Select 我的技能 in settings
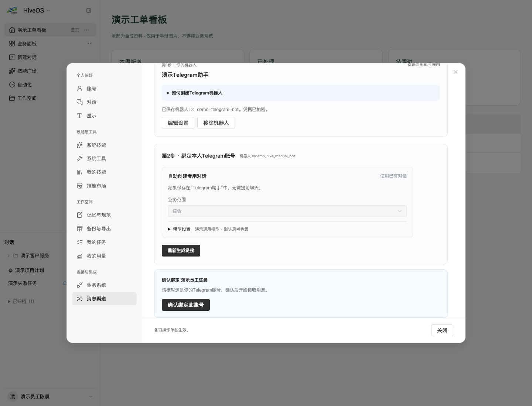 (x=104, y=172)
